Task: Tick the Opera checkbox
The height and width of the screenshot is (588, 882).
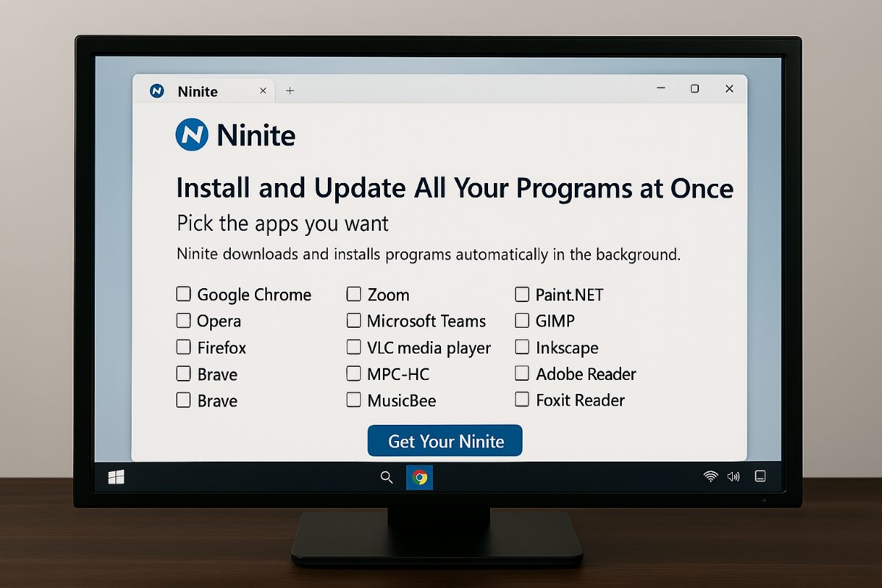Action: coord(183,320)
